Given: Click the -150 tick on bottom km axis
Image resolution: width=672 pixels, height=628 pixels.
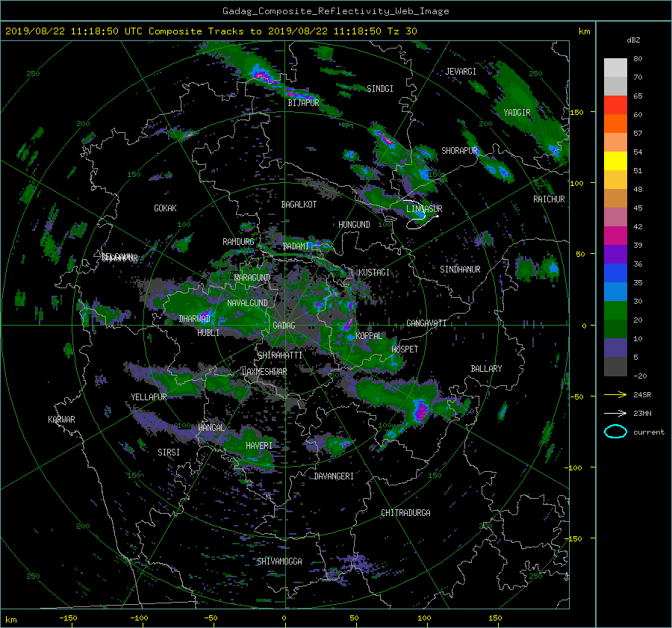Looking at the screenshot, I should point(68,618).
